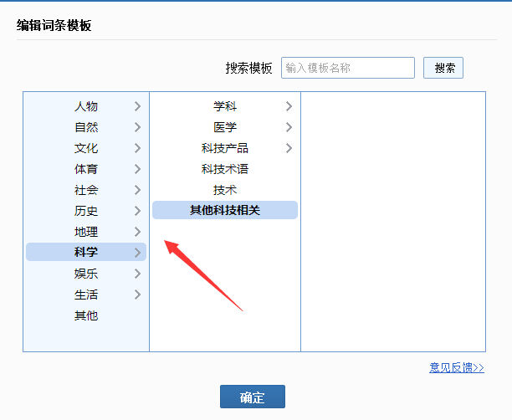Select the 历史 category
Screen dimensions: 512x420
coord(86,211)
